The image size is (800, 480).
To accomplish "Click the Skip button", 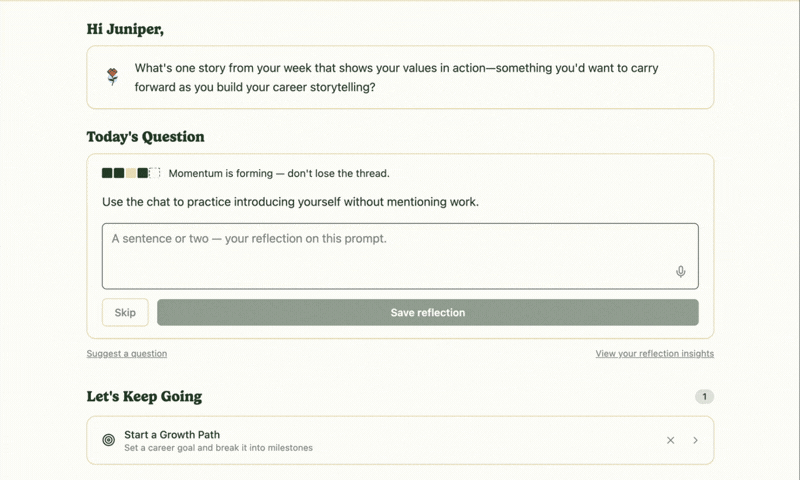I will point(125,312).
